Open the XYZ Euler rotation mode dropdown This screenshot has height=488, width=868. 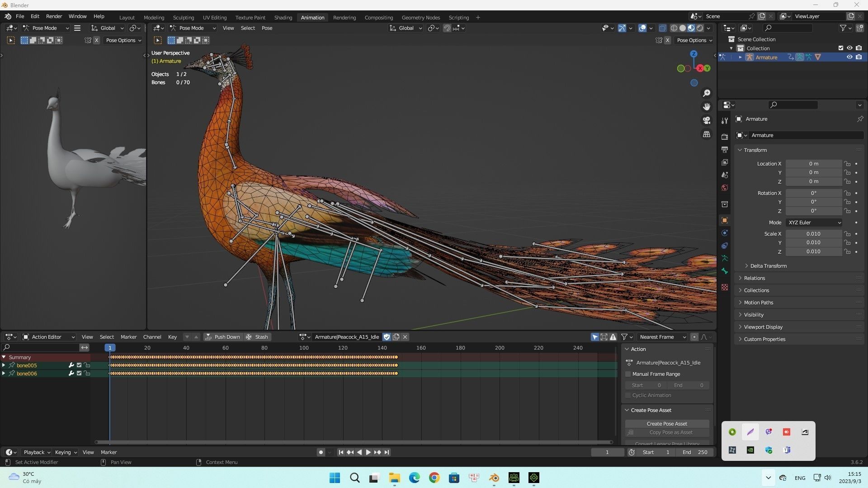814,223
